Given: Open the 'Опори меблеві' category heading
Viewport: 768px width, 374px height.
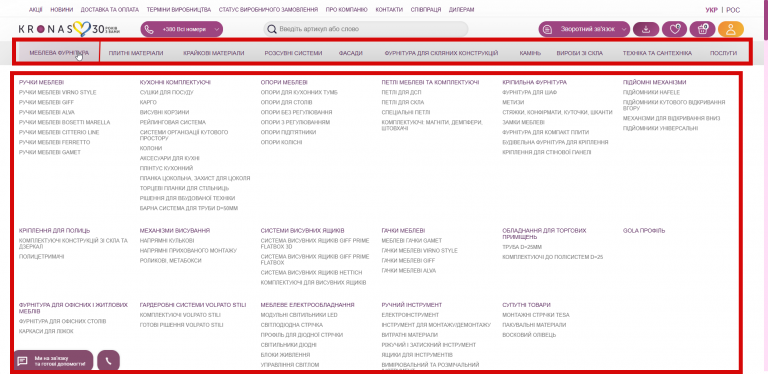Looking at the screenshot, I should point(284,83).
